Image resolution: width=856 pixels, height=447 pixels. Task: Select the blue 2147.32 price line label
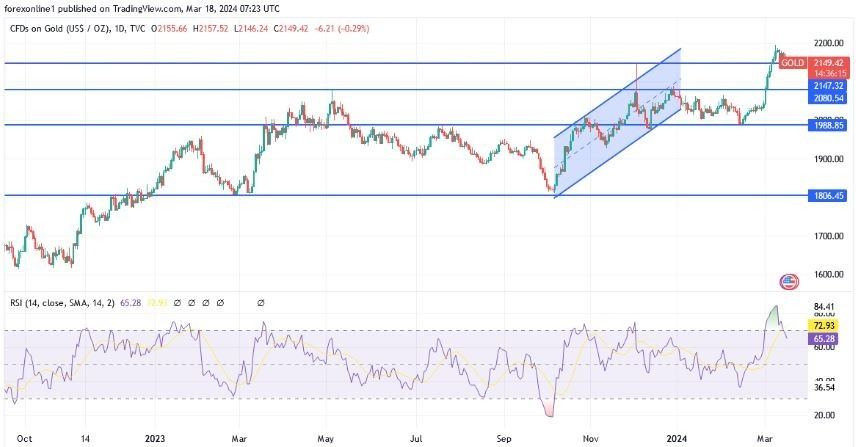(828, 86)
